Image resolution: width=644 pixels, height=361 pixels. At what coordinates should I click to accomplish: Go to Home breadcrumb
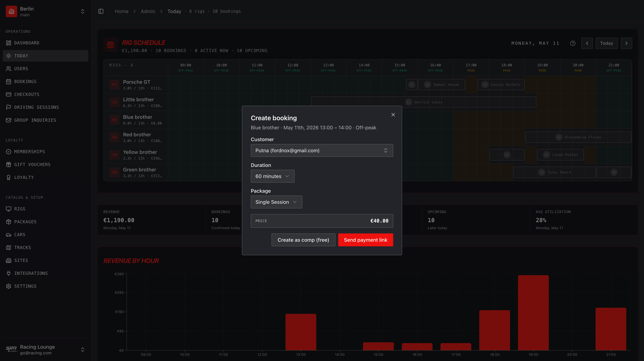point(121,11)
